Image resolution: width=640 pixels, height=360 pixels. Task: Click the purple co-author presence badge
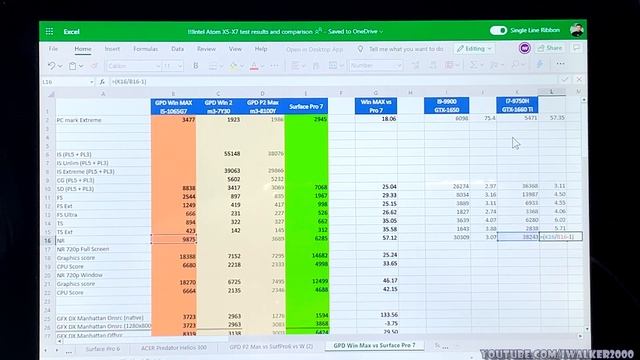click(x=524, y=48)
